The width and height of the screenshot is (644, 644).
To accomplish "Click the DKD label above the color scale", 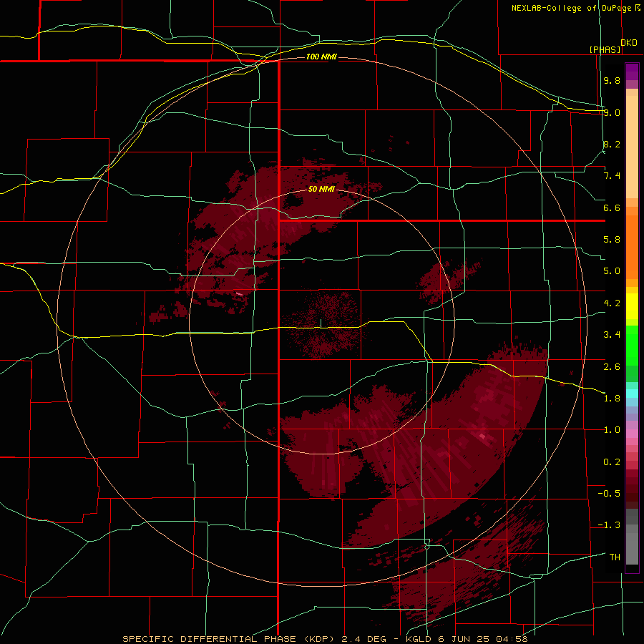I will [x=629, y=43].
